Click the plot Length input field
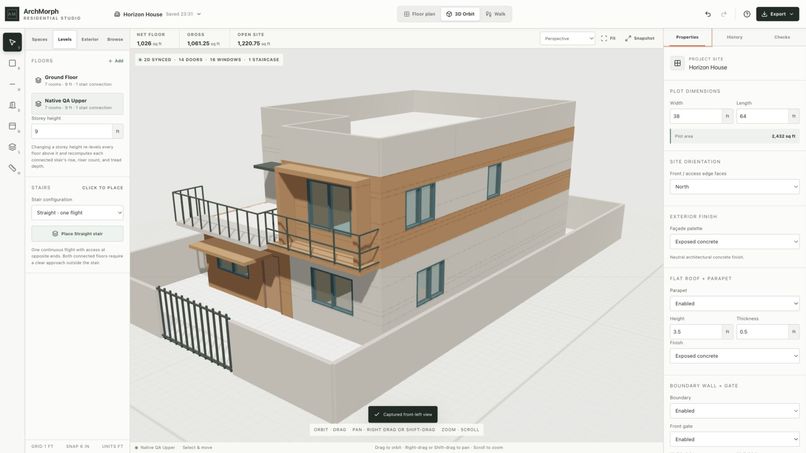The width and height of the screenshot is (806, 453). (x=762, y=116)
